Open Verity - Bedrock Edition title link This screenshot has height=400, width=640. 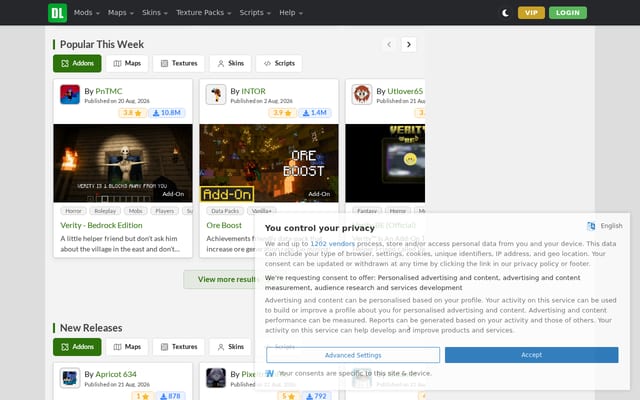[x=101, y=225]
